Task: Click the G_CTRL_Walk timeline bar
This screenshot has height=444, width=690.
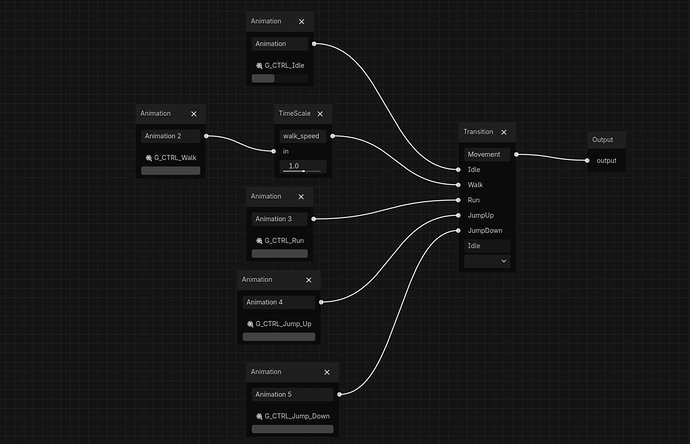Action: point(170,170)
